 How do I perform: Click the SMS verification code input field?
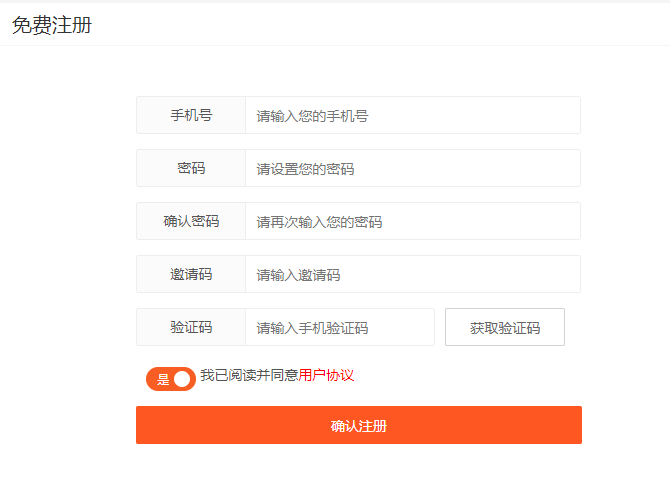coord(339,327)
